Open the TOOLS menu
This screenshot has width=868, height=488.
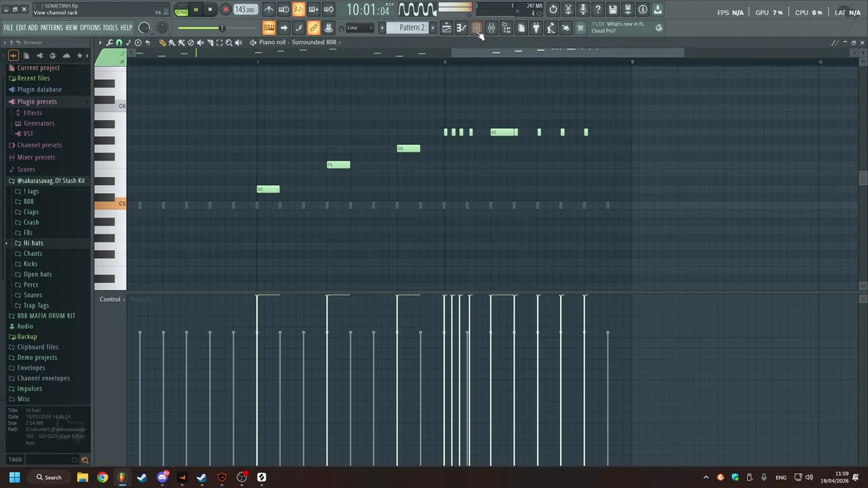click(111, 28)
